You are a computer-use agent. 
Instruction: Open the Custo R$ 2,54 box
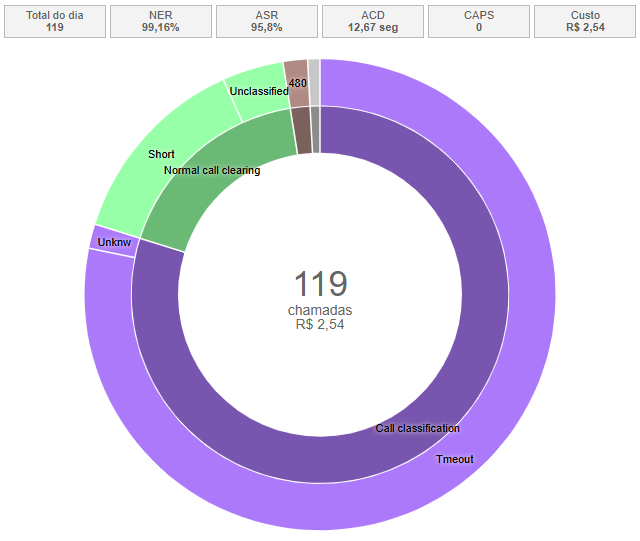click(585, 21)
